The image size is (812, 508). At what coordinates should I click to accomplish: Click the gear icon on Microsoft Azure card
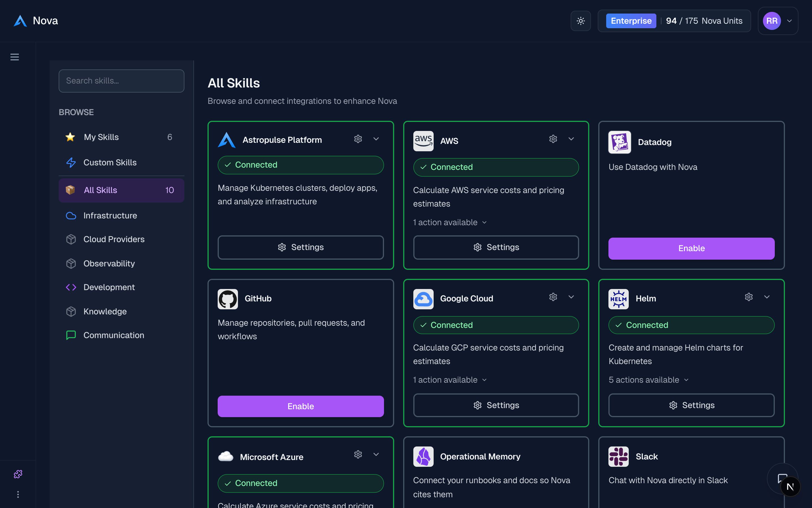[x=358, y=455]
